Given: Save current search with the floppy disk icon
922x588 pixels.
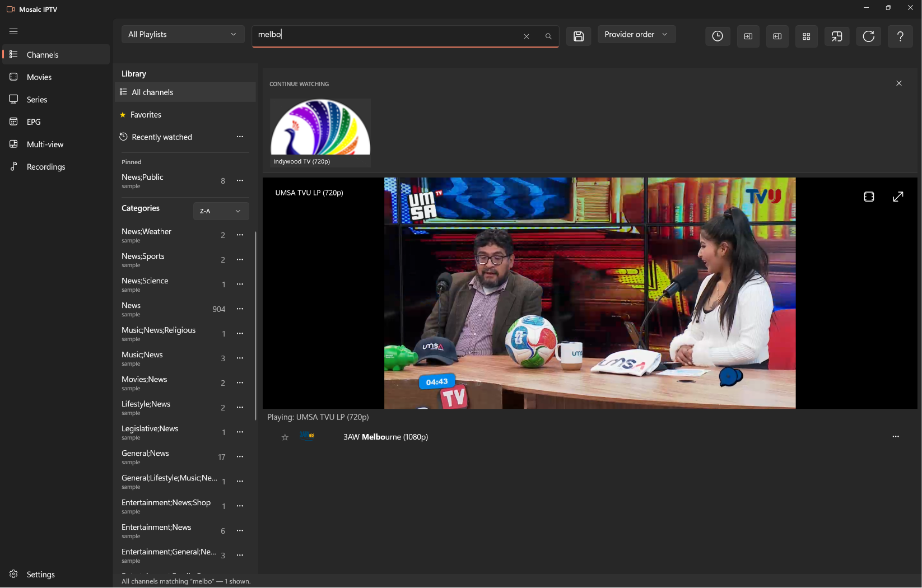Looking at the screenshot, I should [579, 36].
